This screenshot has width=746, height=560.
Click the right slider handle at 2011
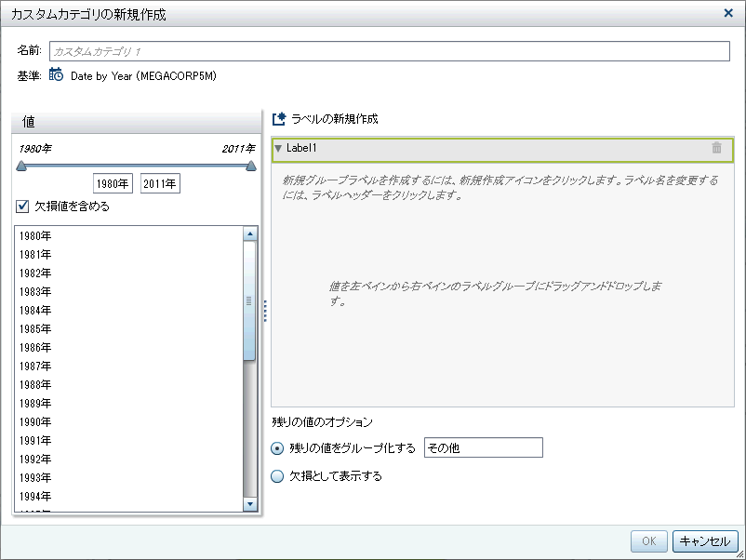[250, 167]
